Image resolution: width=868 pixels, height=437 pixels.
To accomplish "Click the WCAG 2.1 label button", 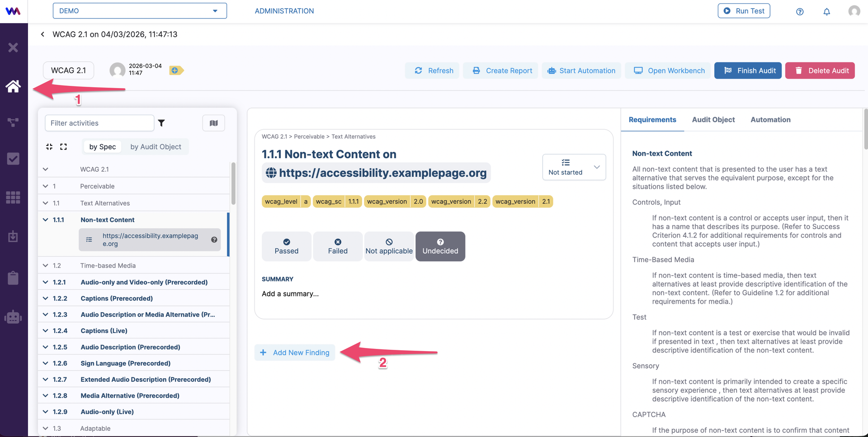I will 68,70.
